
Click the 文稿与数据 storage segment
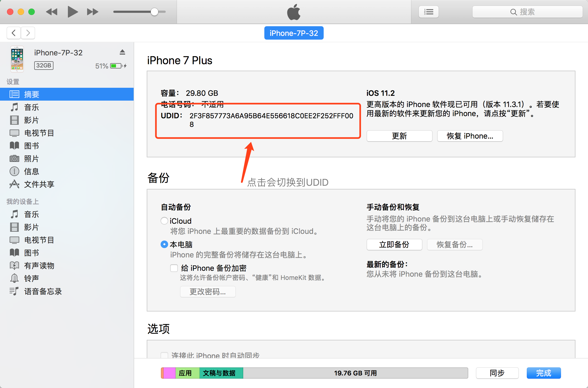[221, 373]
